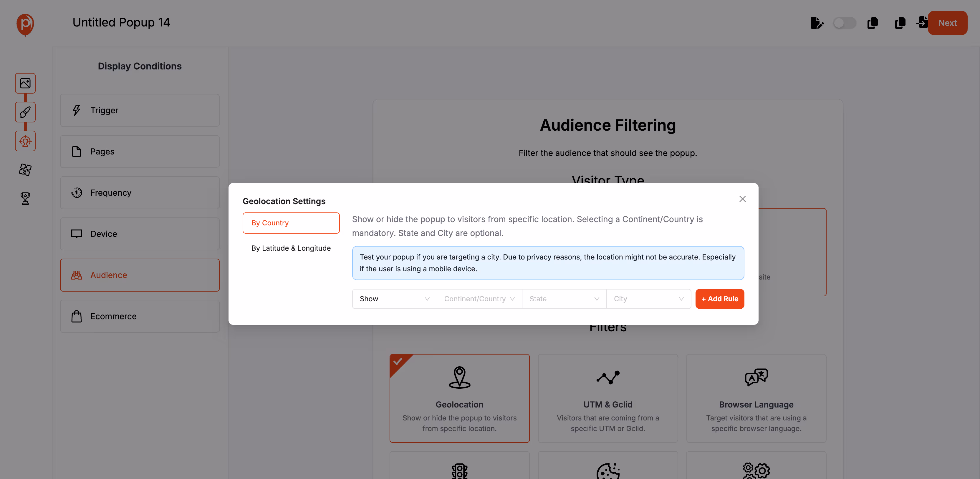
Task: Expand the Continent/Country dropdown
Action: (x=479, y=299)
